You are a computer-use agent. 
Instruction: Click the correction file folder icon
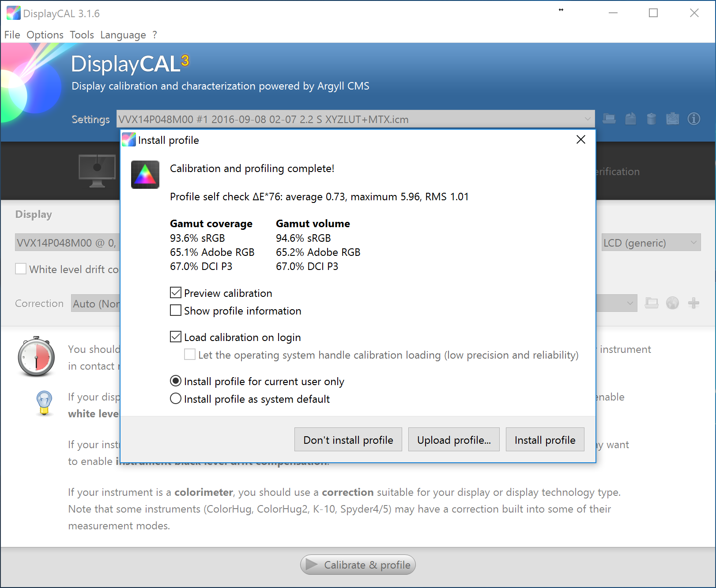(x=652, y=303)
